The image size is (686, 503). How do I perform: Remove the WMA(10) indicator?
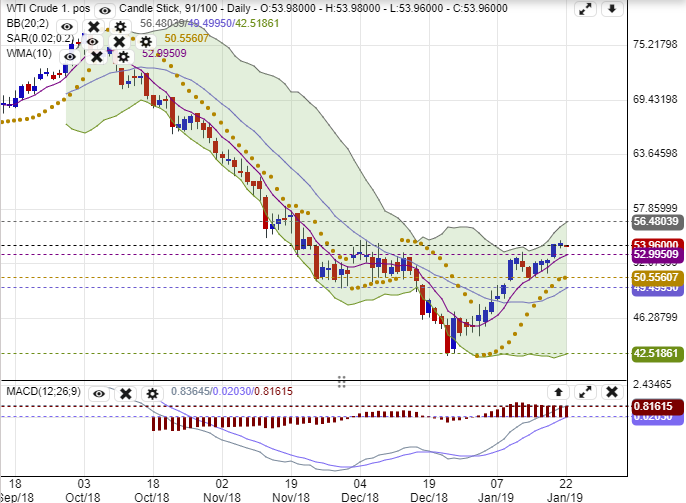(x=96, y=57)
